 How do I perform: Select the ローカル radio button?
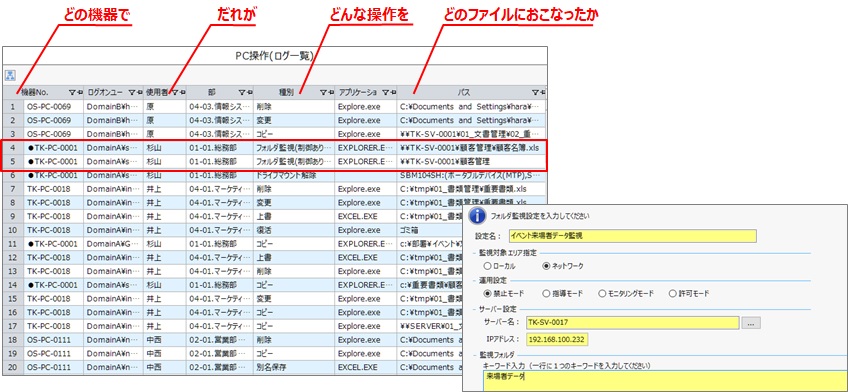pos(487,266)
